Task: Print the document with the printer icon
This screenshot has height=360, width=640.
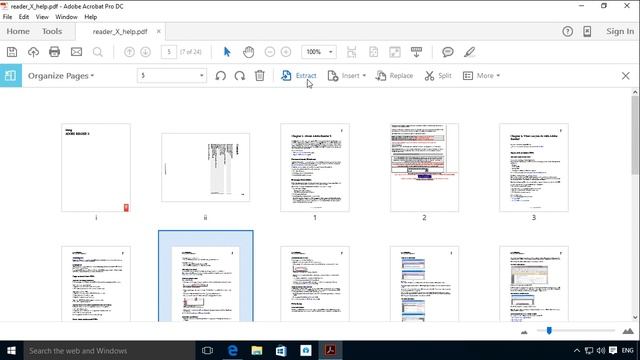Action: pyautogui.click(x=54, y=52)
